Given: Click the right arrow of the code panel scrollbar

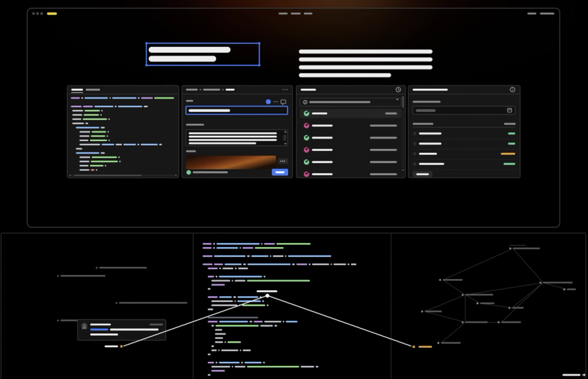Looking at the screenshot, I should coord(176,175).
